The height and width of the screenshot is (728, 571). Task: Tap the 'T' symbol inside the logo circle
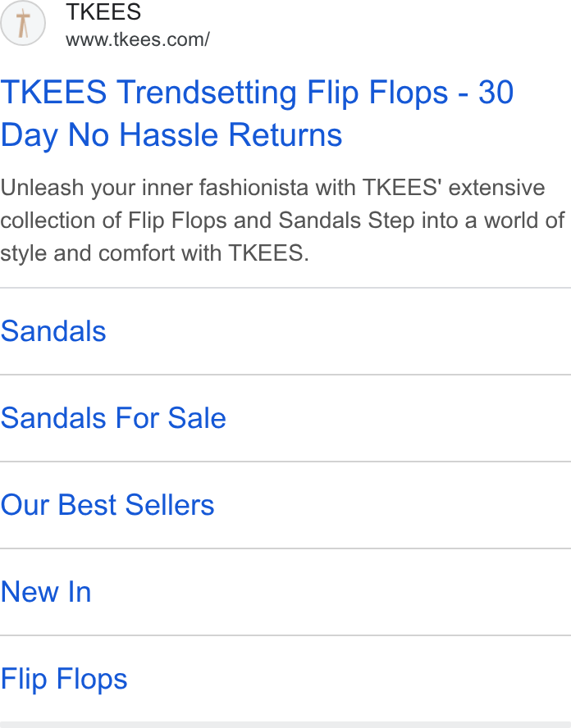(23, 23)
